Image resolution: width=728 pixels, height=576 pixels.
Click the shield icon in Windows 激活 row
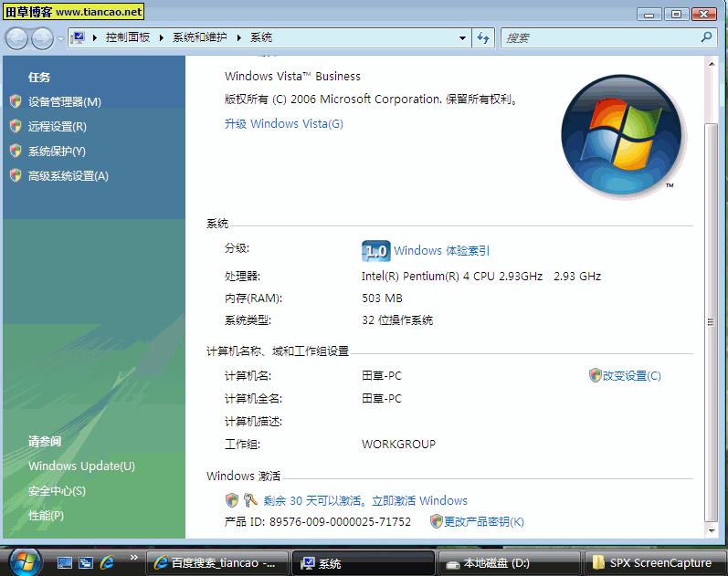(232, 500)
